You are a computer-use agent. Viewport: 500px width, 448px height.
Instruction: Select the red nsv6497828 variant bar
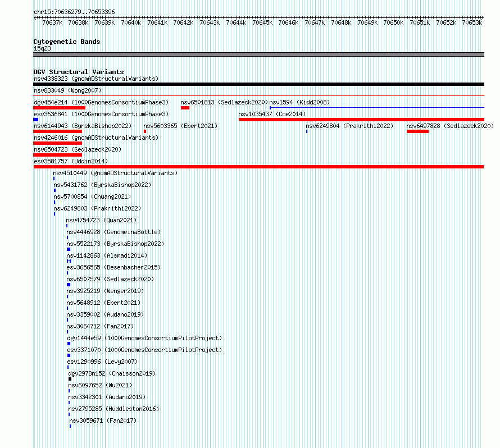(418, 131)
